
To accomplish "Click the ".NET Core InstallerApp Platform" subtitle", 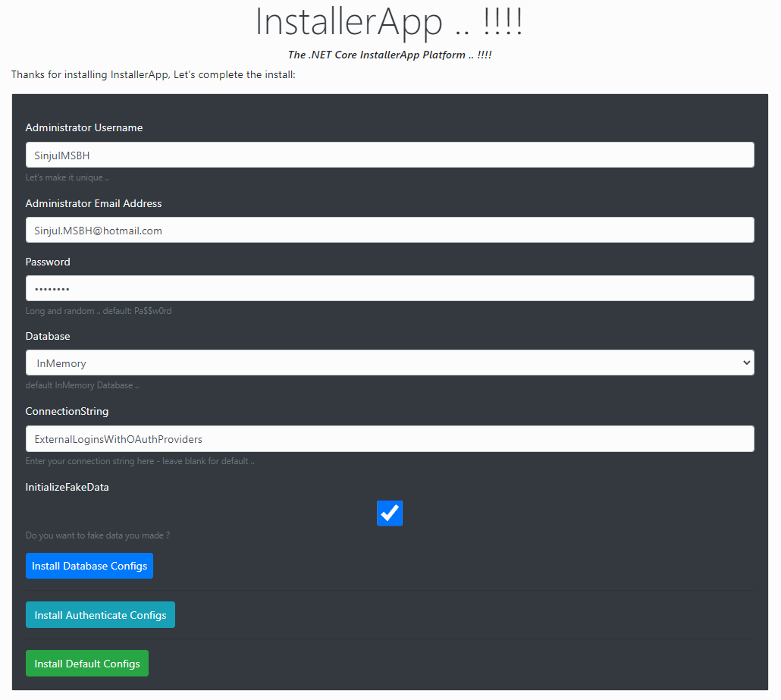I will [390, 55].
